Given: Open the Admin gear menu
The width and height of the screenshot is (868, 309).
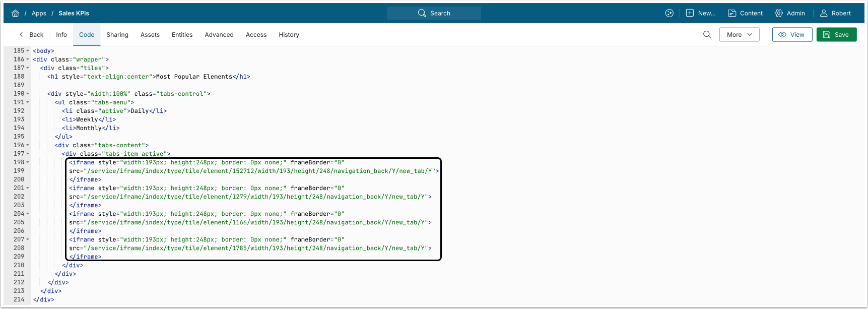Looking at the screenshot, I should coord(789,13).
